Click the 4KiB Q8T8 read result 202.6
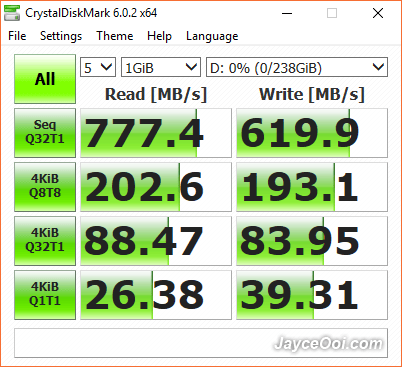Screen dimensions: 402x367 click(x=156, y=187)
